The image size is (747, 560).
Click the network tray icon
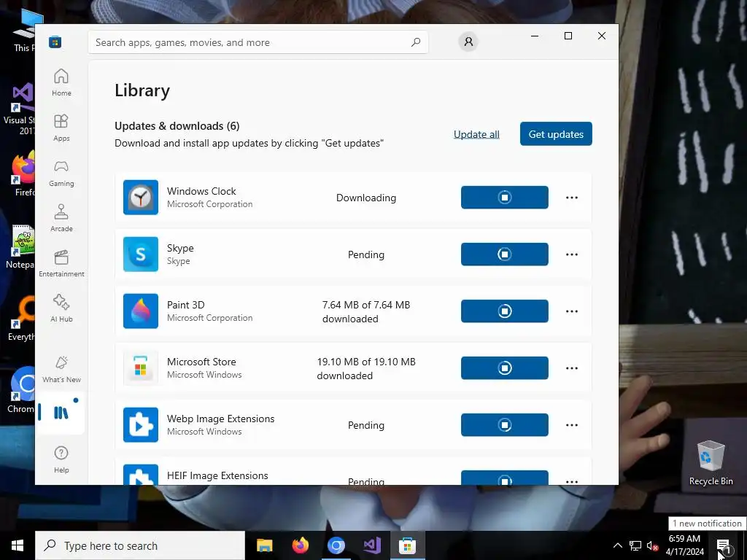click(635, 545)
